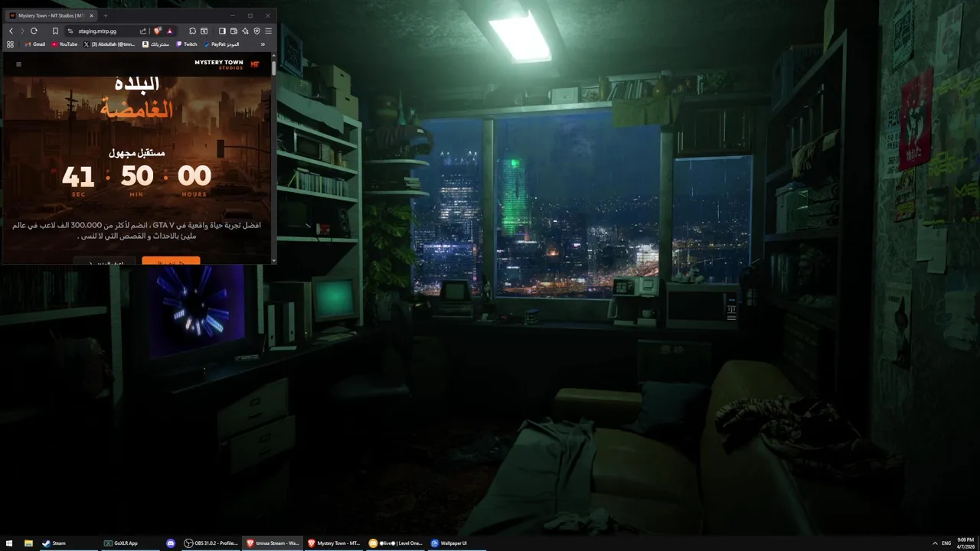Image resolution: width=980 pixels, height=551 pixels.
Task: Go back with the browser back arrow
Action: click(11, 31)
